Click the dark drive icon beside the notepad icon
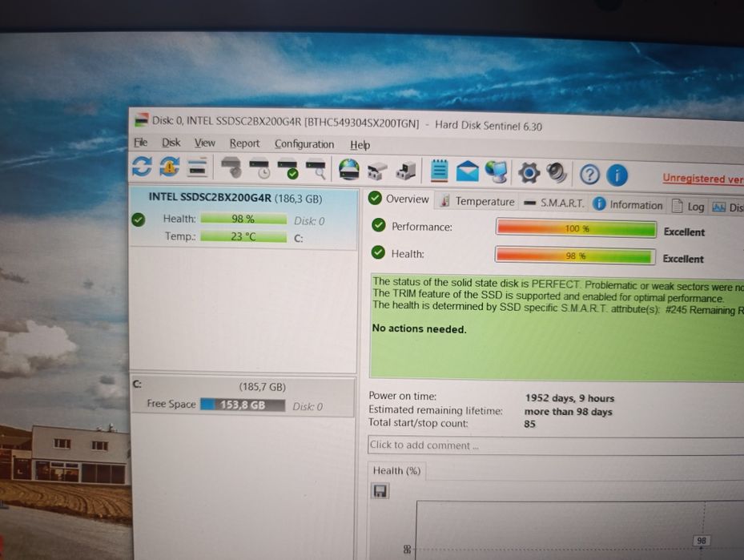Viewport: 744px width, 560px height. tap(406, 171)
